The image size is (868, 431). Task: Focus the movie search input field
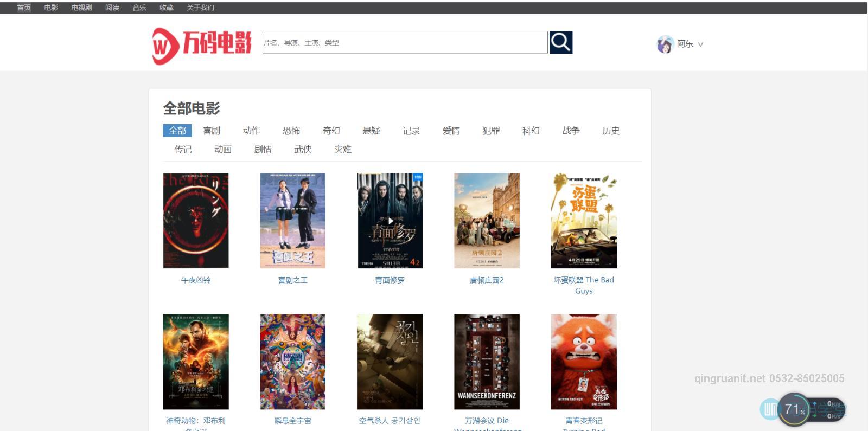pos(405,42)
